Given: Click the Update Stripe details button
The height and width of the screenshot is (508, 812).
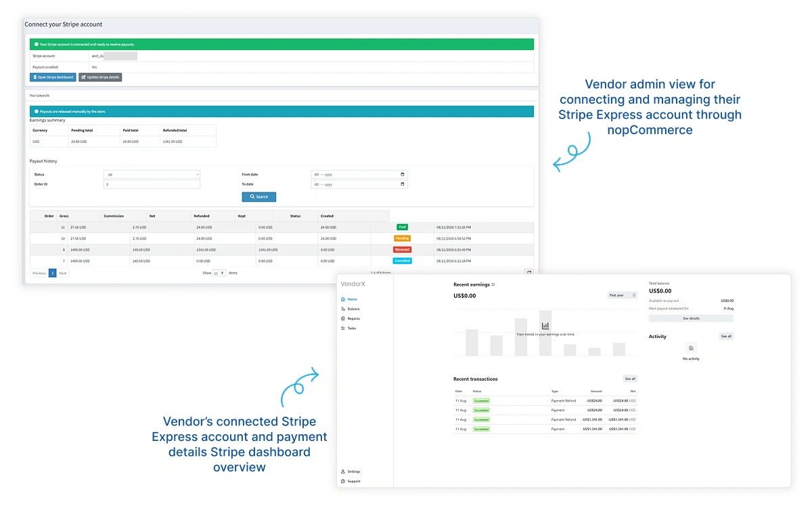Looking at the screenshot, I should pyautogui.click(x=100, y=77).
